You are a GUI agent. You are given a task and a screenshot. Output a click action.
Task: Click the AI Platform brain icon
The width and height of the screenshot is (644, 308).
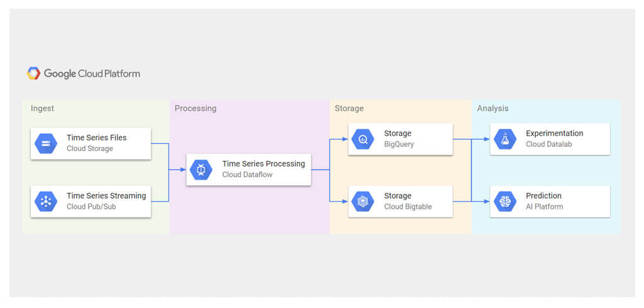[x=505, y=202]
